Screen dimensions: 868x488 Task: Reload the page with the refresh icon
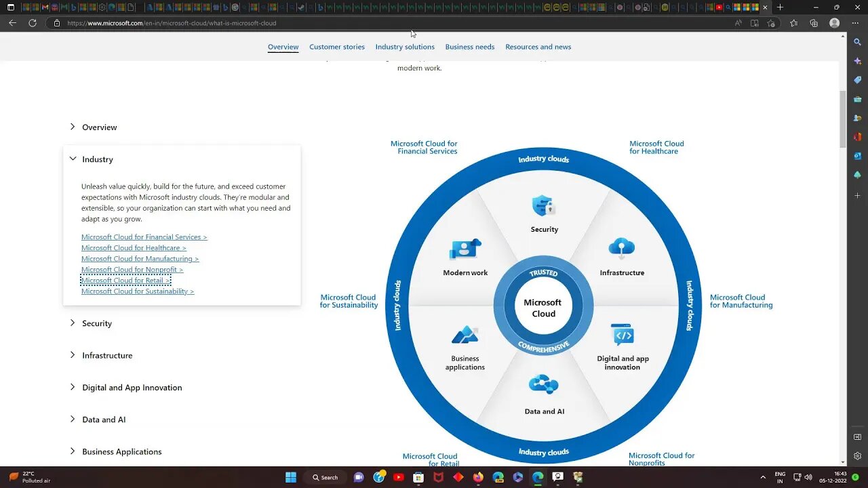click(32, 22)
